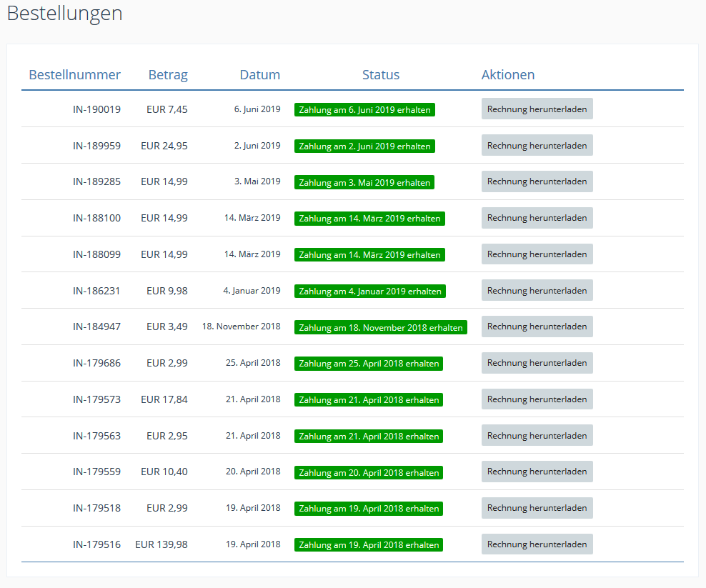706x588 pixels.
Task: Download invoice for order IN-190019
Action: [537, 109]
